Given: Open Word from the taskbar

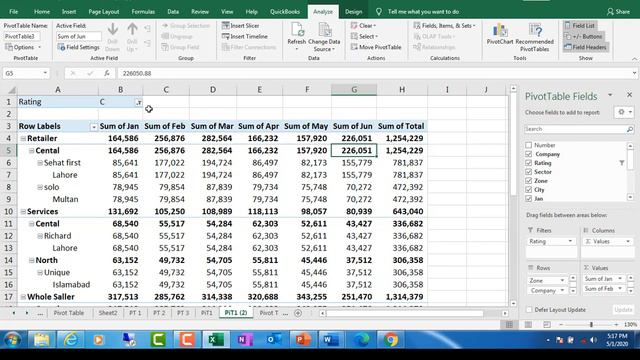Looking at the screenshot, I should pyautogui.click(x=331, y=340).
